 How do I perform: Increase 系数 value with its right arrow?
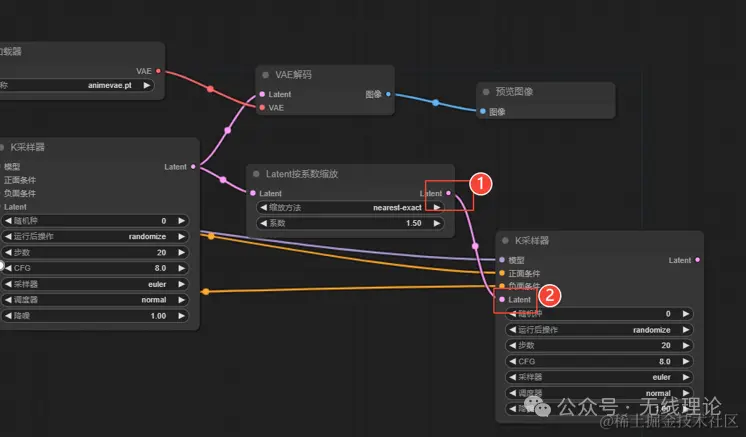(x=437, y=223)
